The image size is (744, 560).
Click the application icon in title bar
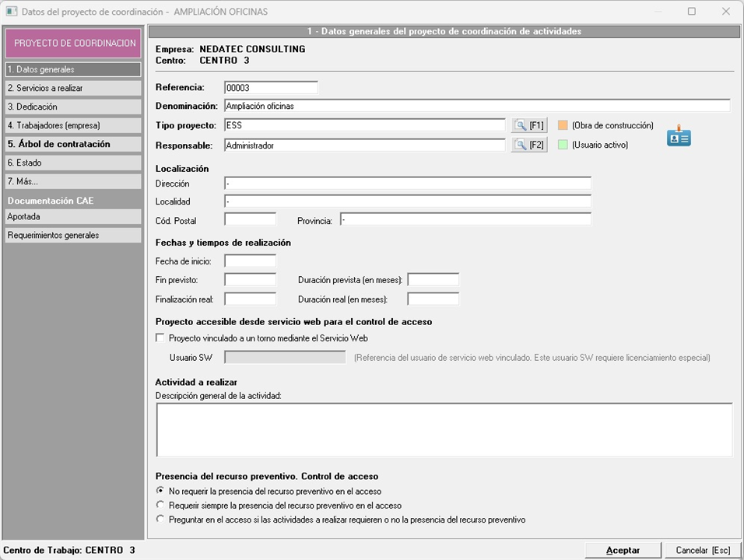(x=11, y=12)
